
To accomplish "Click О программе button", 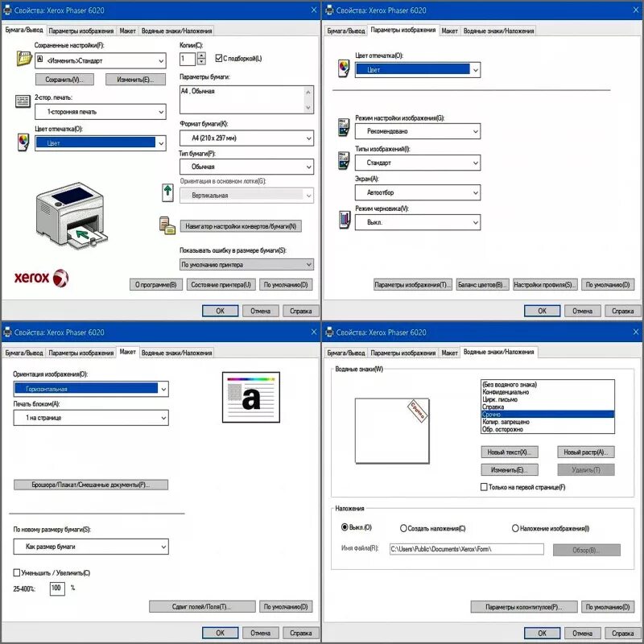I will click(156, 285).
